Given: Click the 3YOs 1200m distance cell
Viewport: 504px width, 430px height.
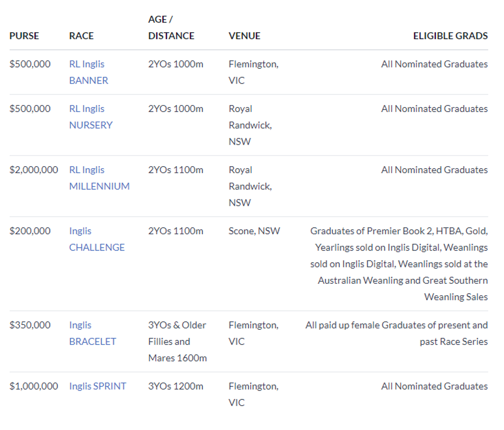Looking at the screenshot, I should [x=176, y=386].
